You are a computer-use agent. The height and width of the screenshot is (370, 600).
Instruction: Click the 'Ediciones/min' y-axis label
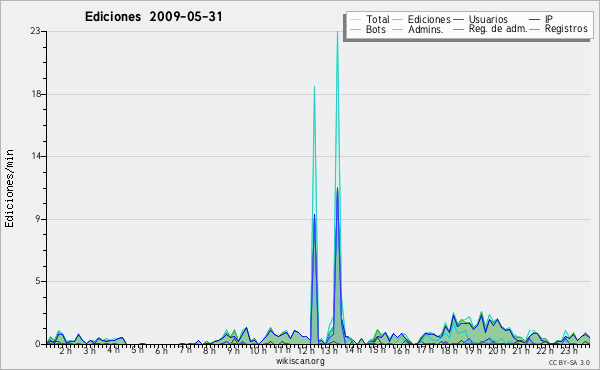9,188
